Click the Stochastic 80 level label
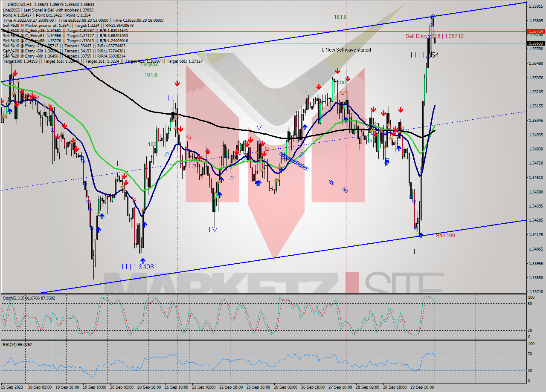546x392 pixels. tap(530, 304)
